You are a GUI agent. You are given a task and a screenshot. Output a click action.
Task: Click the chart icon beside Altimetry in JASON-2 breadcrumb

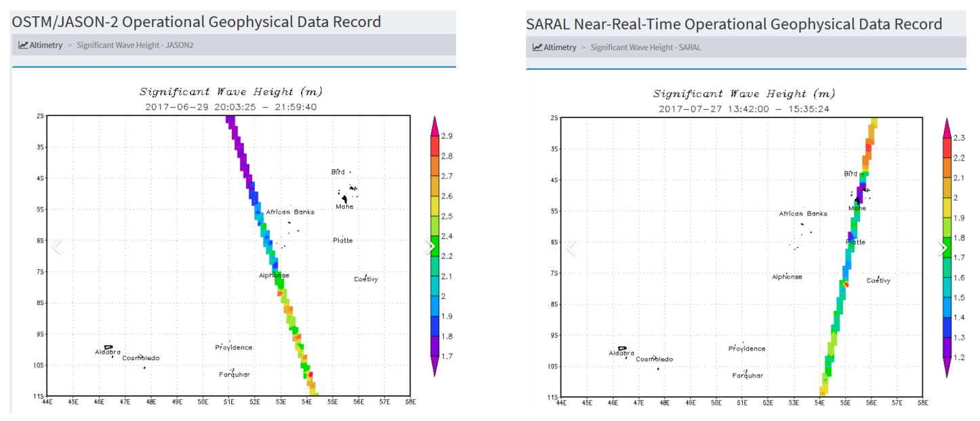click(23, 45)
